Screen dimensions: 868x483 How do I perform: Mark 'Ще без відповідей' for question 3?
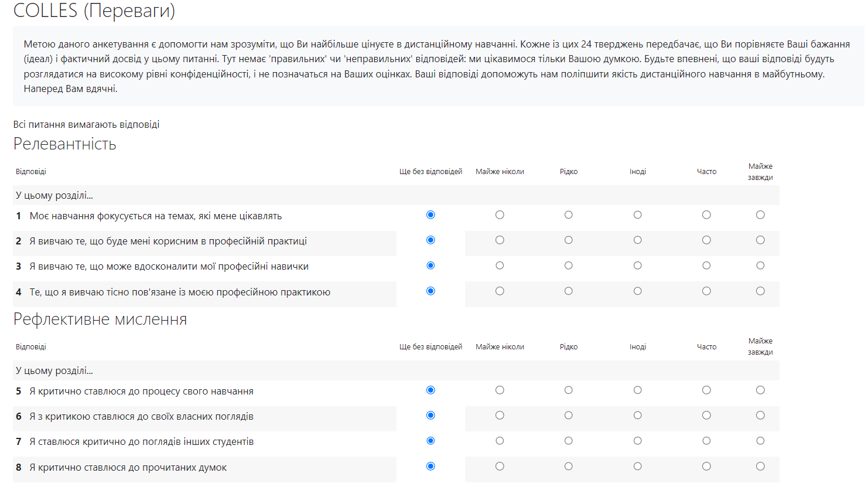pos(430,266)
